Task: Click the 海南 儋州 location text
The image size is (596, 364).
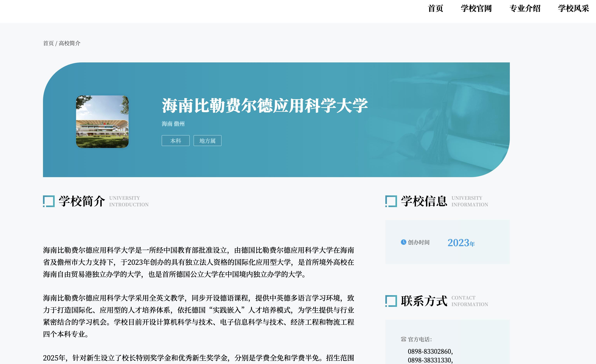Action: [173, 124]
